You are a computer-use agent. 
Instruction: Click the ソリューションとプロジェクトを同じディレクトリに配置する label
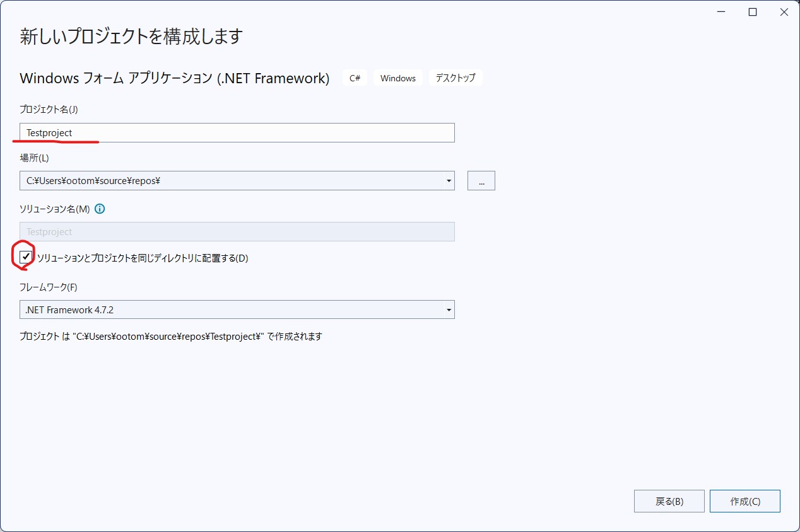tap(143, 258)
